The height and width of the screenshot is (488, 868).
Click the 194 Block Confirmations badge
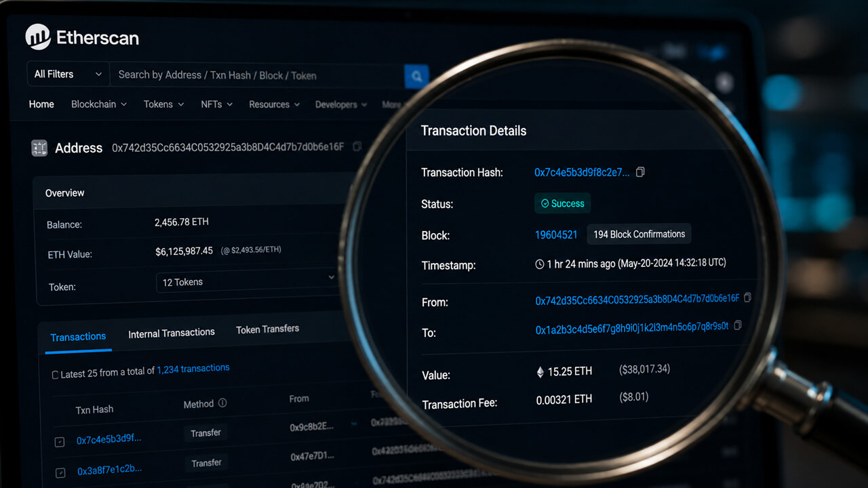[639, 234]
